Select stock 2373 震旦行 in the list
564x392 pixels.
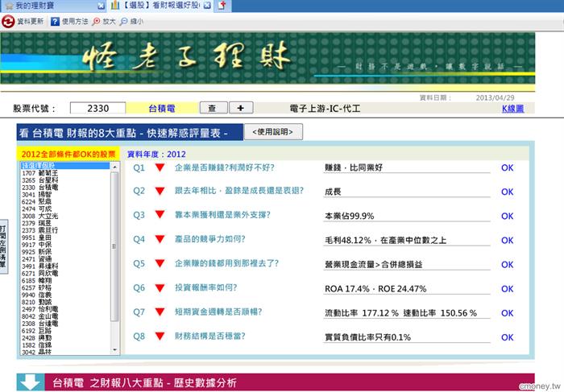[65, 230]
